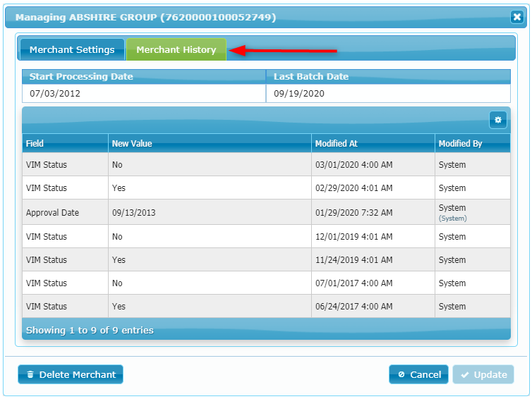Image resolution: width=532 pixels, height=399 pixels.
Task: Select the Approval Date field cell
Action: [x=65, y=212]
